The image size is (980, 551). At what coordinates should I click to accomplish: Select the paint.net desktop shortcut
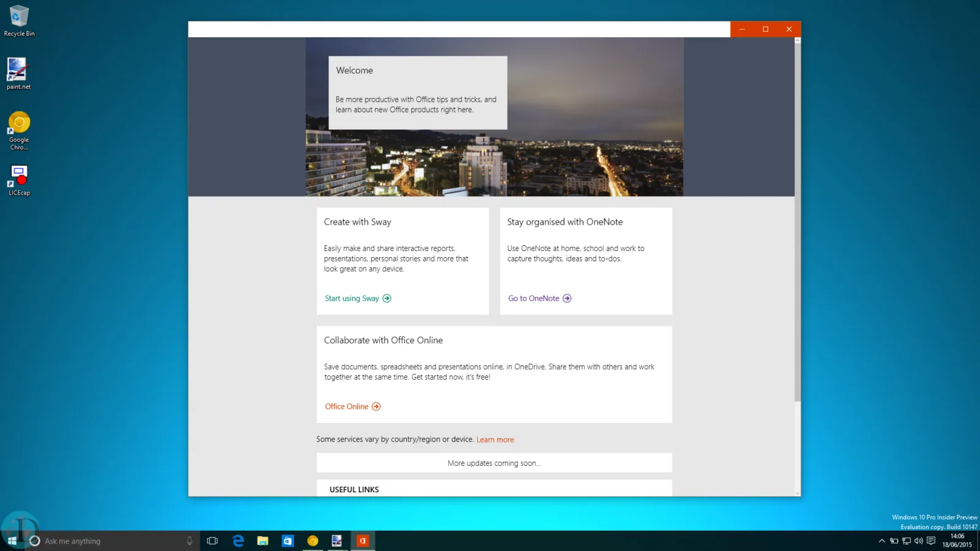18,73
